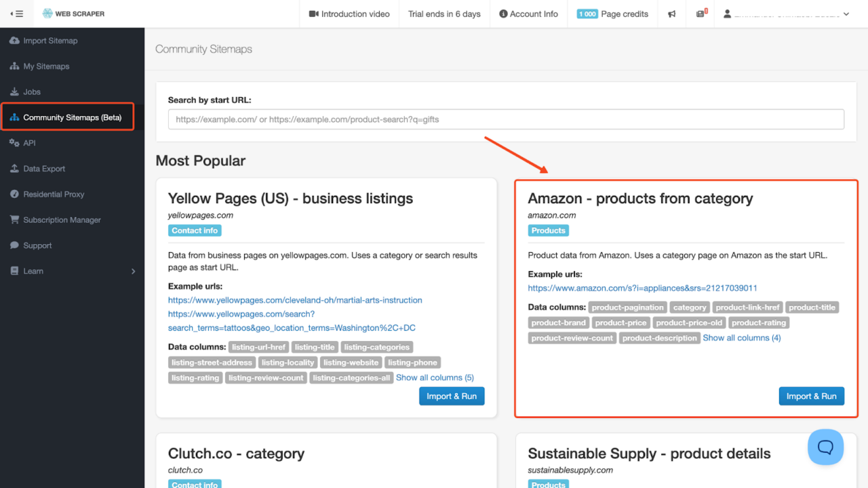This screenshot has height=488, width=868.
Task: Click the Subscription Manager cart icon
Action: 14,220
